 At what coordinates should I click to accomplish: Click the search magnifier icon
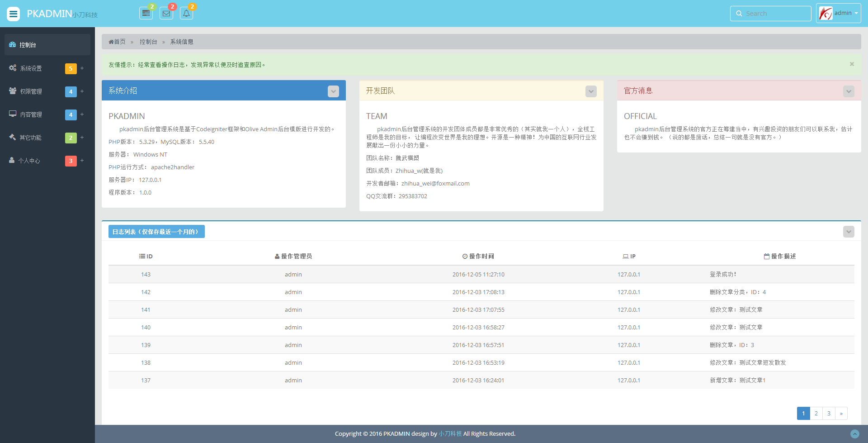tap(739, 14)
